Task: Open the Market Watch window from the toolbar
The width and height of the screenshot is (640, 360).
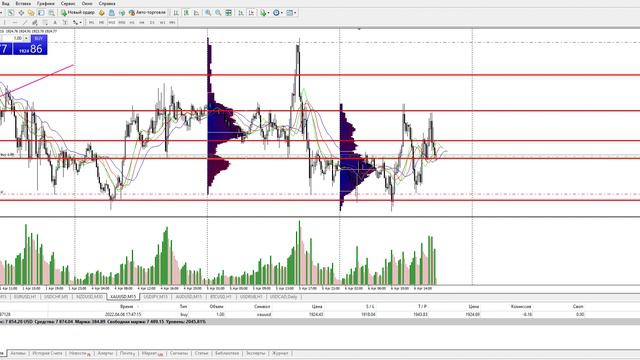Action: (x=11, y=13)
